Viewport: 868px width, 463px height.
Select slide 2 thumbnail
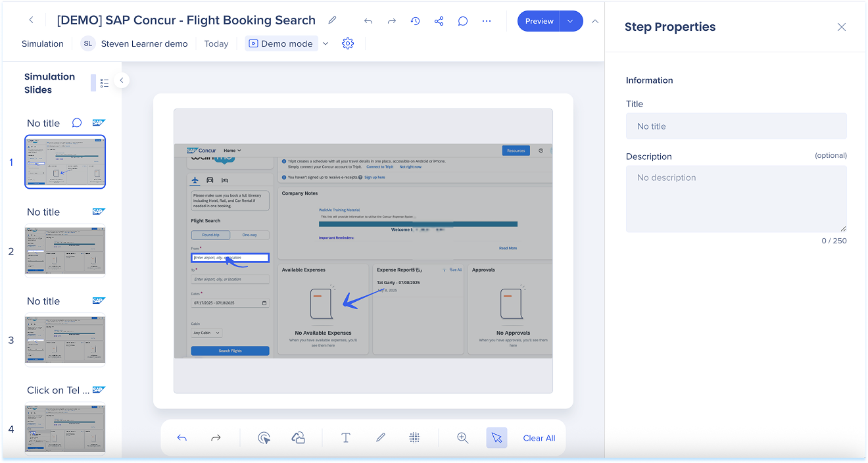65,251
